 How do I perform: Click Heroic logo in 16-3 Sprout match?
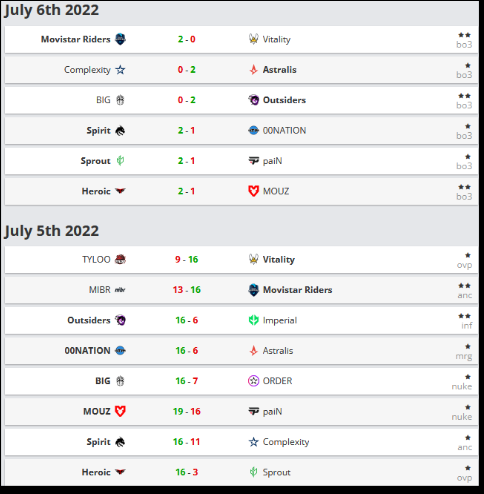coord(120,472)
